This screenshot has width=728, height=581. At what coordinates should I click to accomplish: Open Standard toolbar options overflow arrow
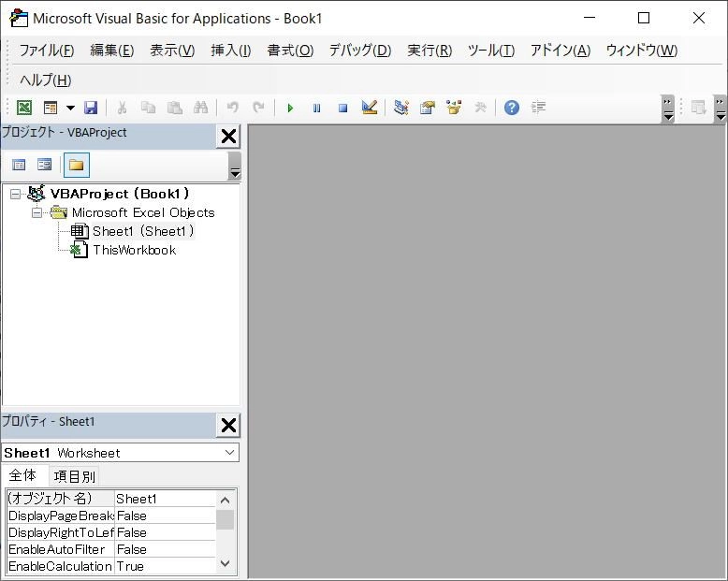(x=668, y=109)
